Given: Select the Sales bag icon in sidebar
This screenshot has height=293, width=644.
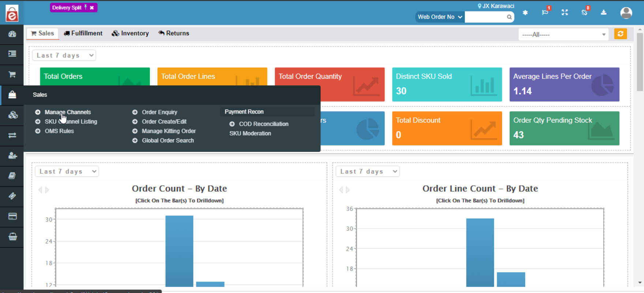Looking at the screenshot, I should (x=12, y=95).
